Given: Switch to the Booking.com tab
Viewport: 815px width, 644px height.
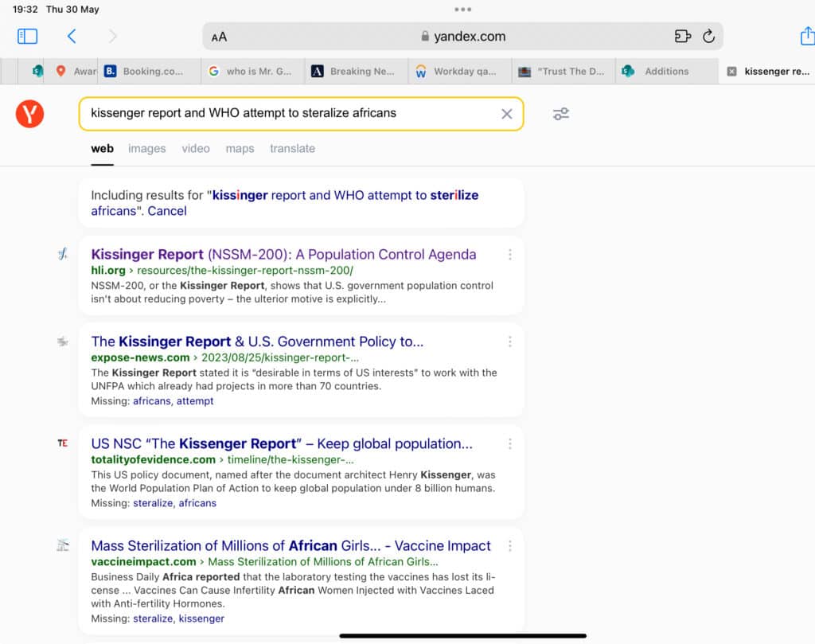Looking at the screenshot, I should pyautogui.click(x=149, y=71).
